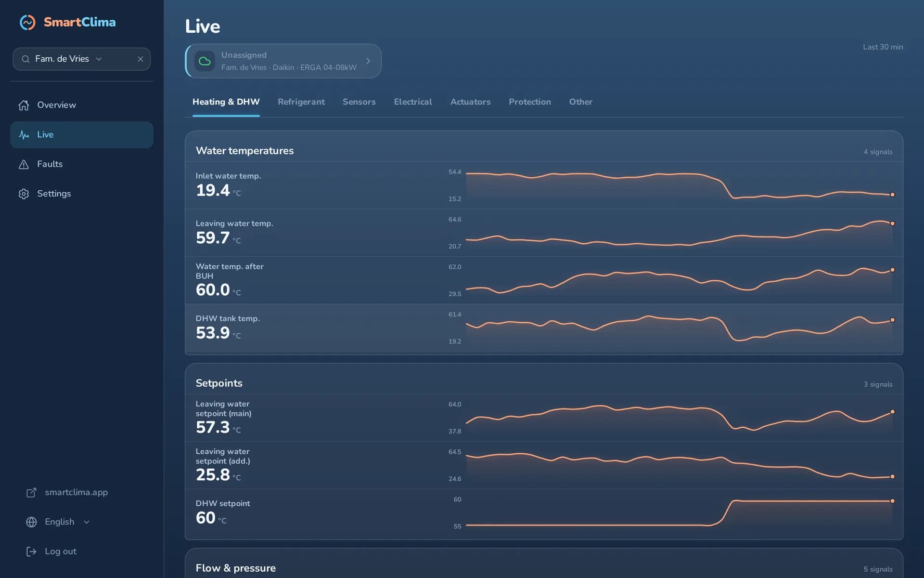
Task: Click the DHW tank temp. chart endpoint
Action: pyautogui.click(x=892, y=320)
